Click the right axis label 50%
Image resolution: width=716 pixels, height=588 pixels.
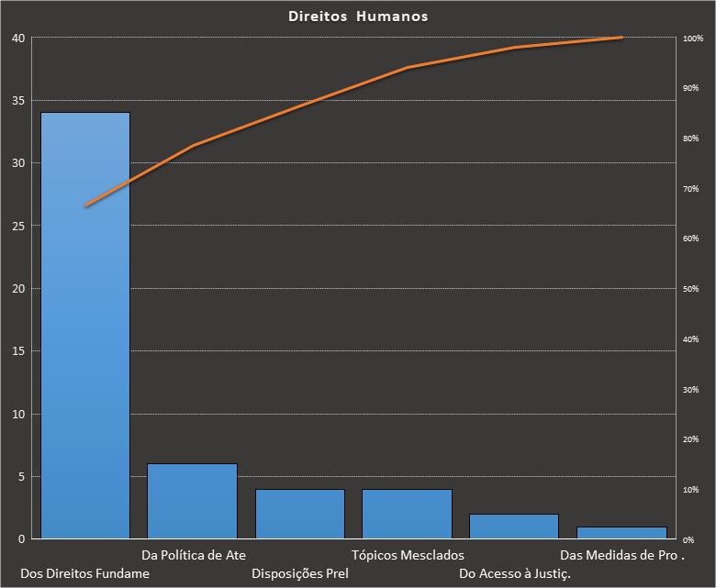tap(690, 289)
